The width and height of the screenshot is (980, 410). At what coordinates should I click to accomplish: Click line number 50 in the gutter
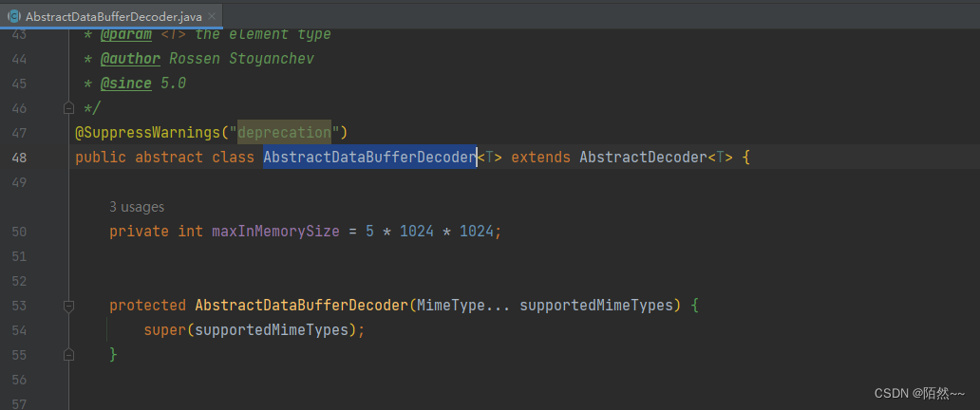click(19, 232)
